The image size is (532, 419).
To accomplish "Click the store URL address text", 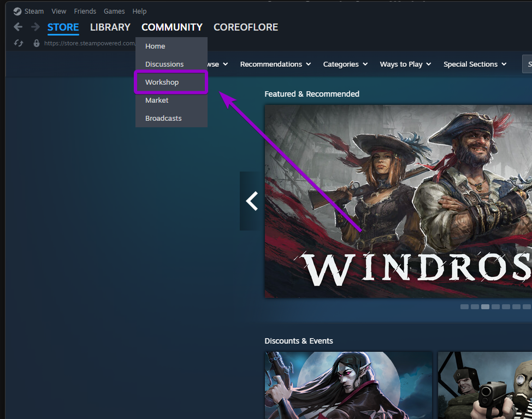I will click(x=90, y=43).
